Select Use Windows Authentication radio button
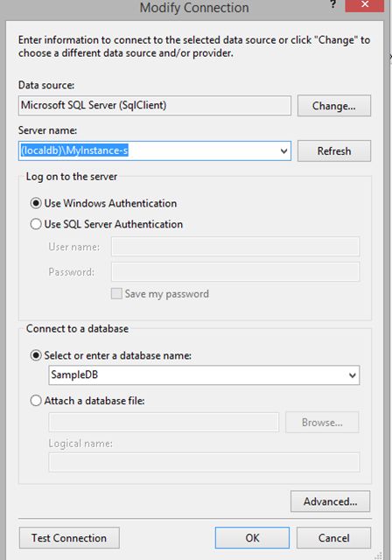 click(36, 203)
